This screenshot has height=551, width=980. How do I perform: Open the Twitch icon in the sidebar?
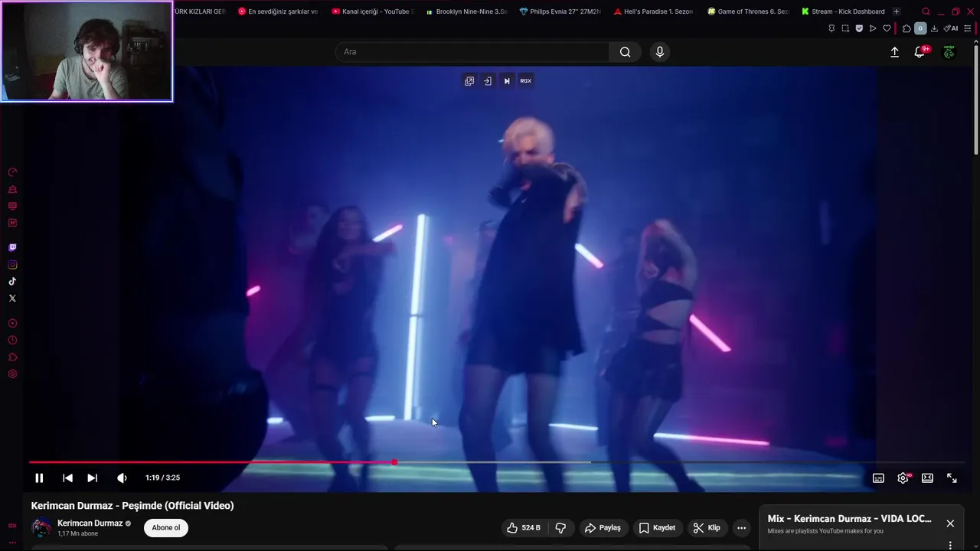click(12, 248)
